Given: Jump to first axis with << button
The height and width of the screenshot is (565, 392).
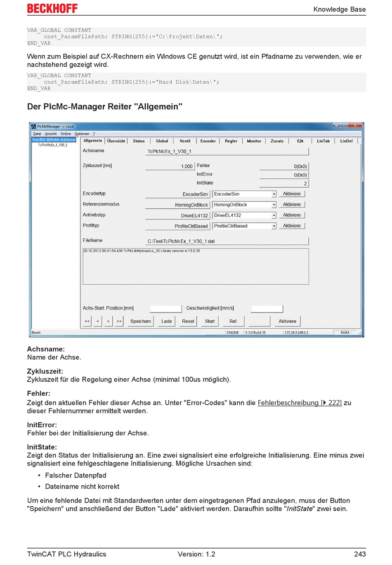Looking at the screenshot, I should point(87,321).
